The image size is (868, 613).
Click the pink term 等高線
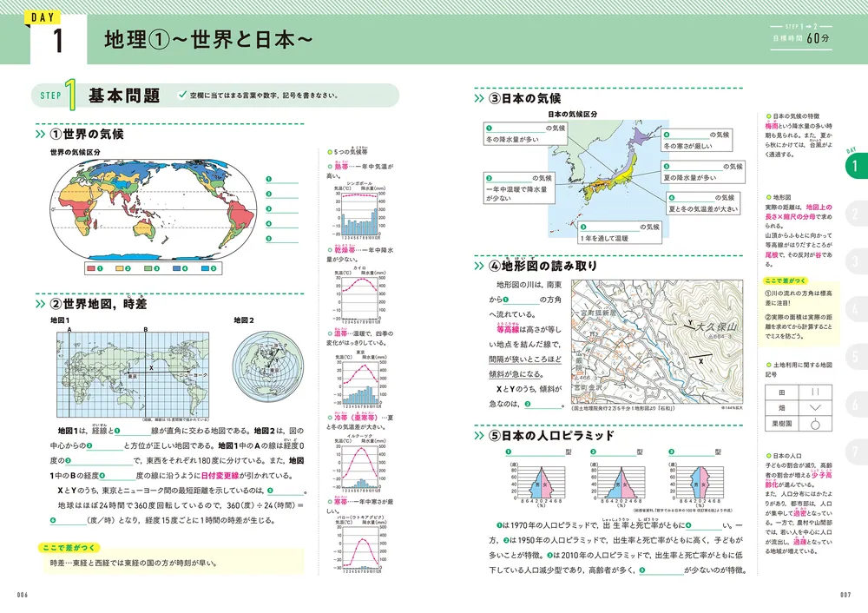coord(508,329)
